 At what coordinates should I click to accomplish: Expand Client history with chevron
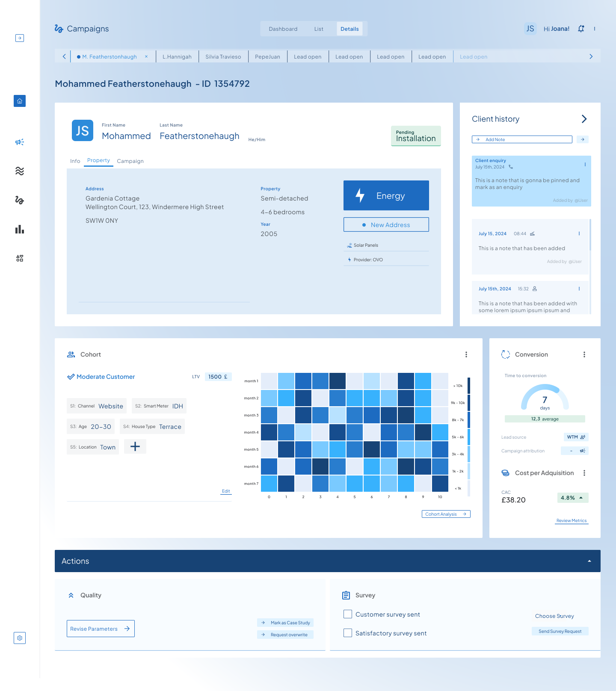tap(584, 119)
